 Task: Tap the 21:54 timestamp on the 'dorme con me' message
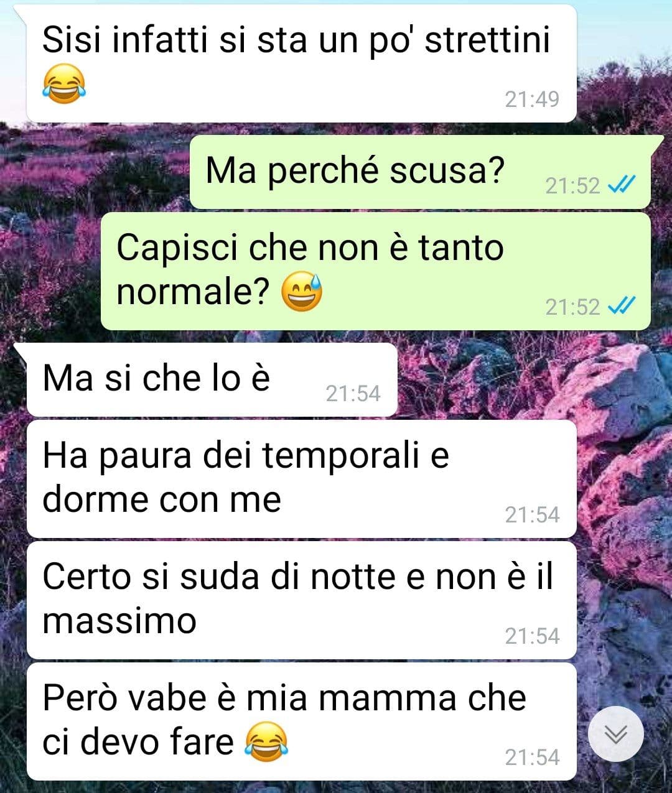click(532, 515)
